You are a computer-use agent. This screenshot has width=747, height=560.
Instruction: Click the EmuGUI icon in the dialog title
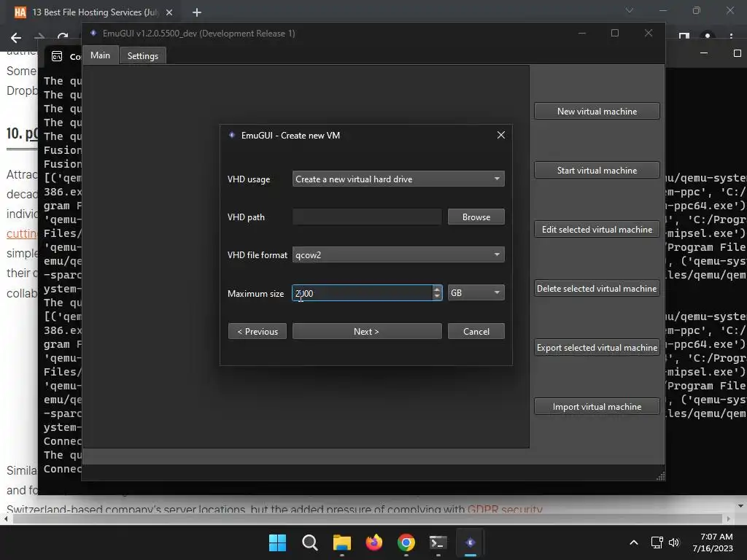232,135
